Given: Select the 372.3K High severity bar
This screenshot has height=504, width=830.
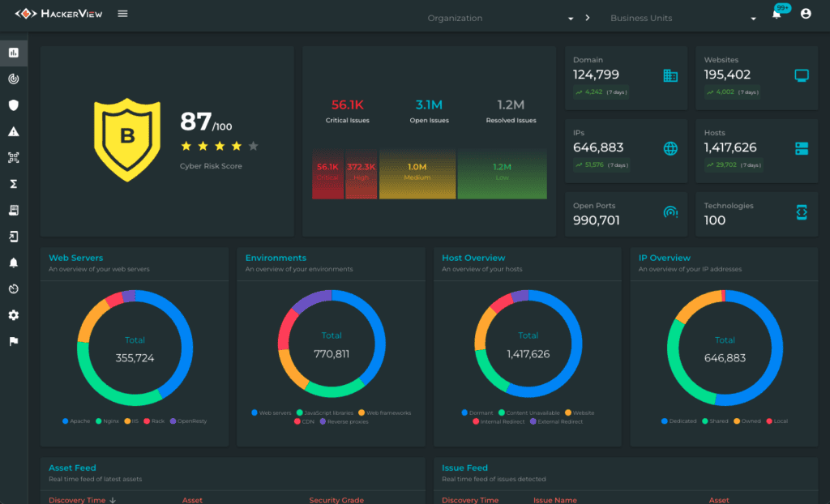Looking at the screenshot, I should click(361, 174).
